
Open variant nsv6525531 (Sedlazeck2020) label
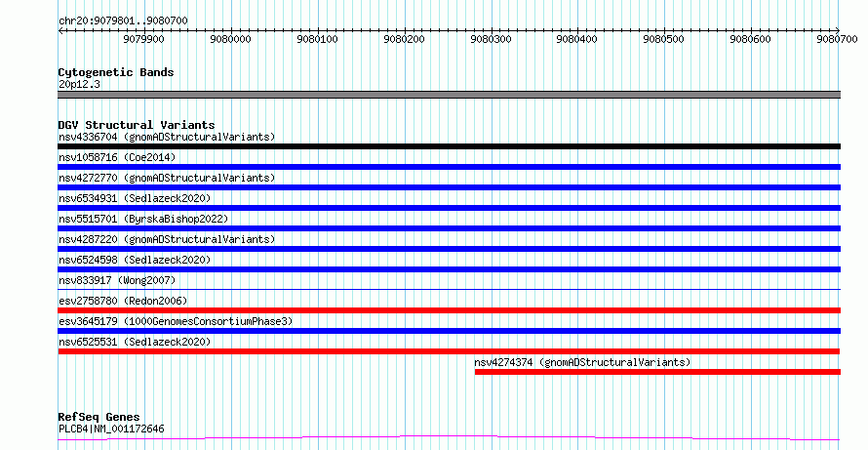[135, 342]
